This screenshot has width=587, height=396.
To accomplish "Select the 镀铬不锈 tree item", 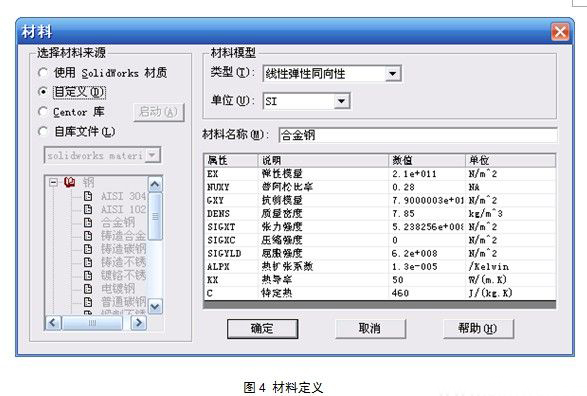I will [123, 275].
